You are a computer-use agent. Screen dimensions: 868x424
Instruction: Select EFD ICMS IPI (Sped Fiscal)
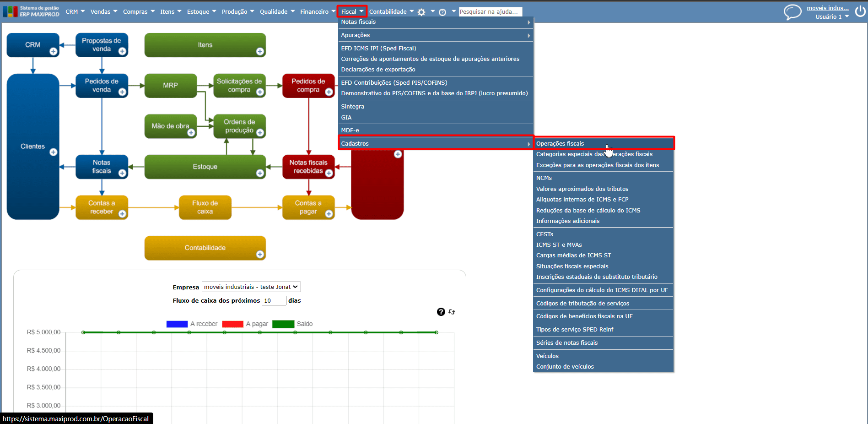pos(378,48)
